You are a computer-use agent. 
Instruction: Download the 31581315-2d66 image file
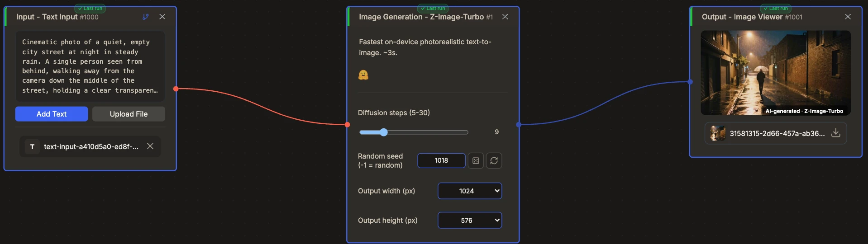pos(836,133)
